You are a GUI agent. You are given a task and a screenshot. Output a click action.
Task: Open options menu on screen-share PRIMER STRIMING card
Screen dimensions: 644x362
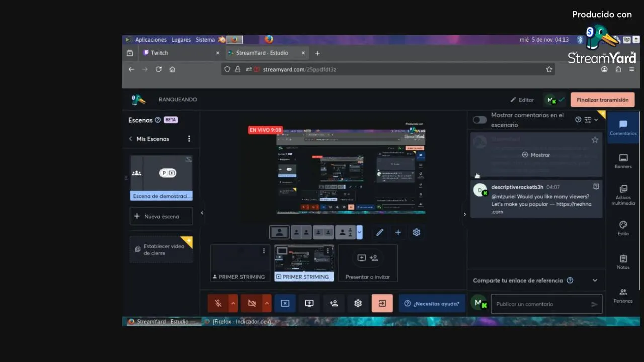(x=328, y=251)
